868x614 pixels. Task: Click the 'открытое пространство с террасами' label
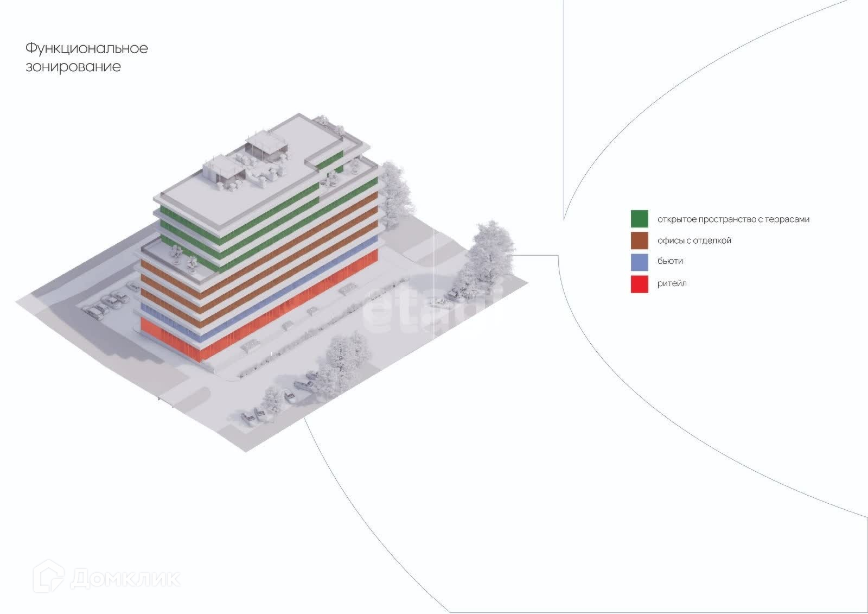pos(733,219)
